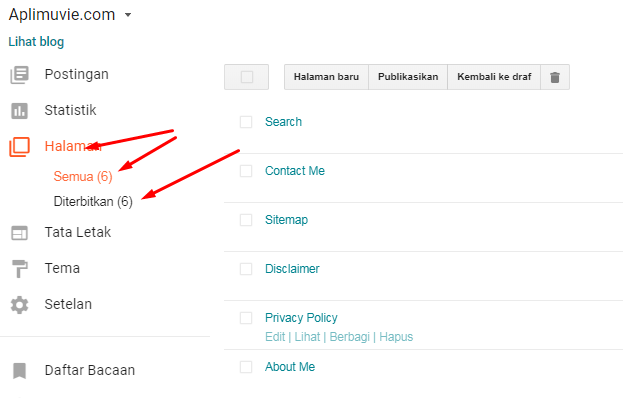Filter by Diterbitkan (6) pages
This screenshot has height=398, width=623.
click(x=93, y=201)
